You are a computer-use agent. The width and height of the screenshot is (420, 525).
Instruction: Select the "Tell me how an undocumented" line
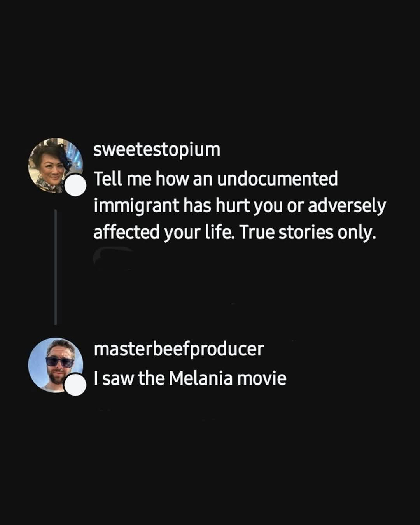point(215,179)
